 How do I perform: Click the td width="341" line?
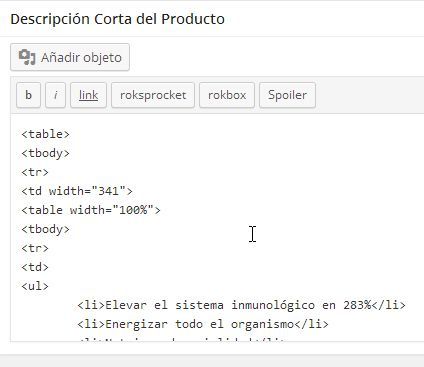tap(77, 191)
